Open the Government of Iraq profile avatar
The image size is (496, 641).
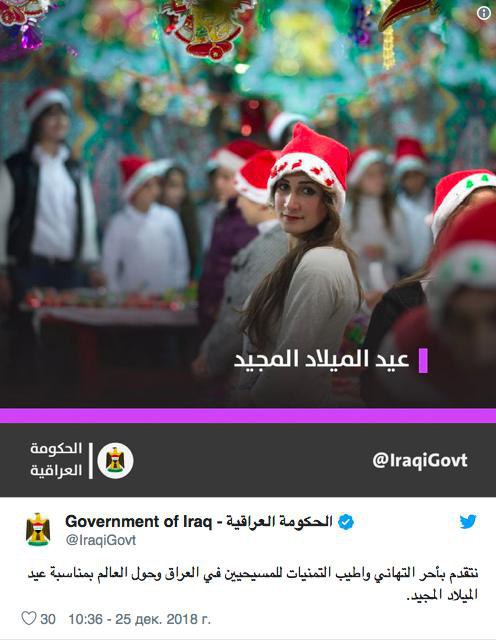38,530
